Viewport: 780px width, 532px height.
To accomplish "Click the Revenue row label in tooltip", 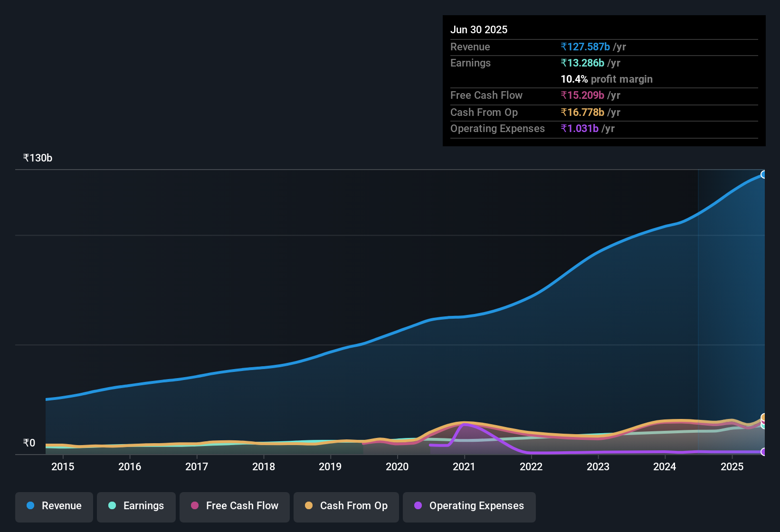I will tap(470, 47).
